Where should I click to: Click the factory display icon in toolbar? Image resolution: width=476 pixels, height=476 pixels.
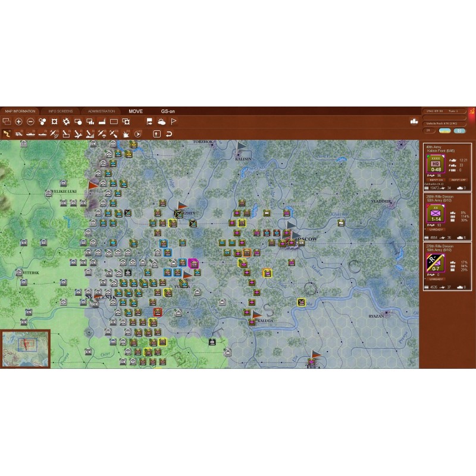pyautogui.click(x=102, y=121)
